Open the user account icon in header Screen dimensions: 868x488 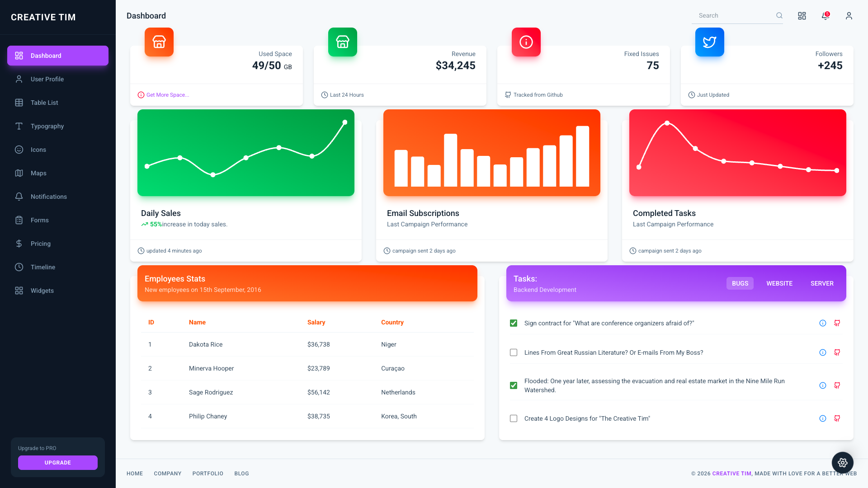(849, 16)
